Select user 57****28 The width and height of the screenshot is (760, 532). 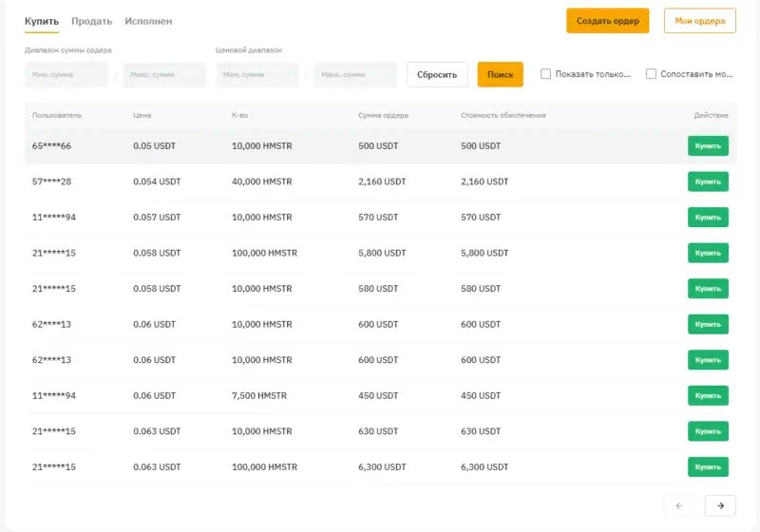click(x=51, y=181)
